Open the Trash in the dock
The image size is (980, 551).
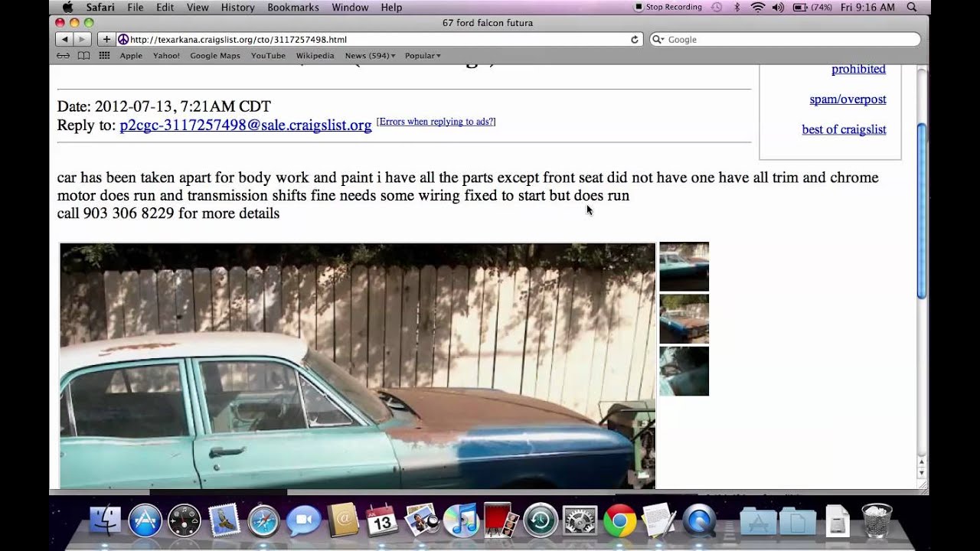point(877,521)
